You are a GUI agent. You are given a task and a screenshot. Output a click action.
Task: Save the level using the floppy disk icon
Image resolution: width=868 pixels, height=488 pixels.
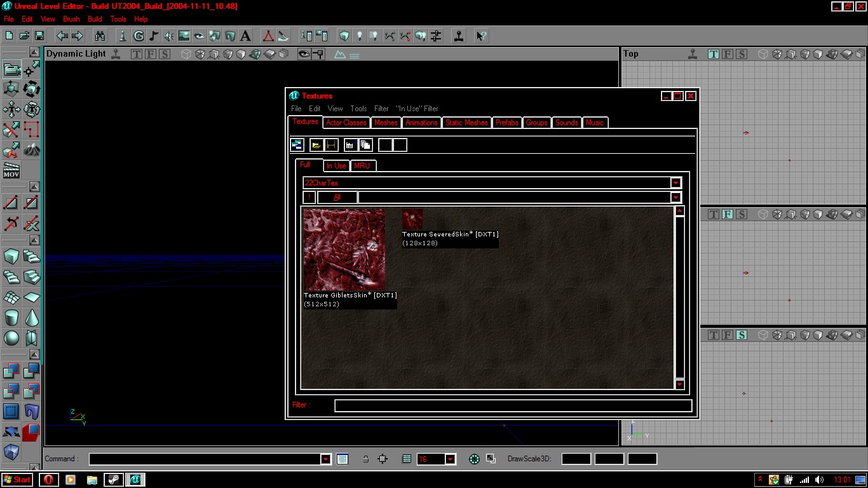[39, 36]
